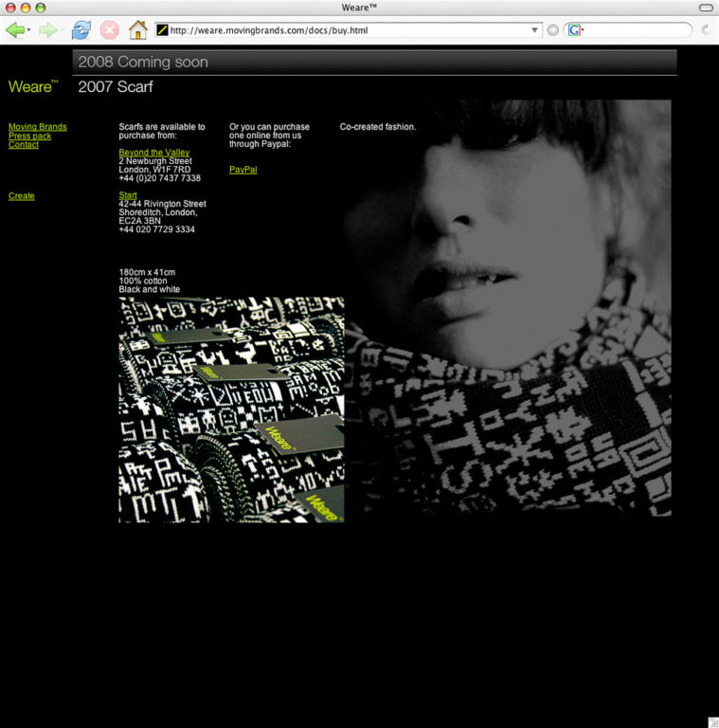
Task: Click the +44 020 7729 3334 phone number
Action: tap(157, 229)
